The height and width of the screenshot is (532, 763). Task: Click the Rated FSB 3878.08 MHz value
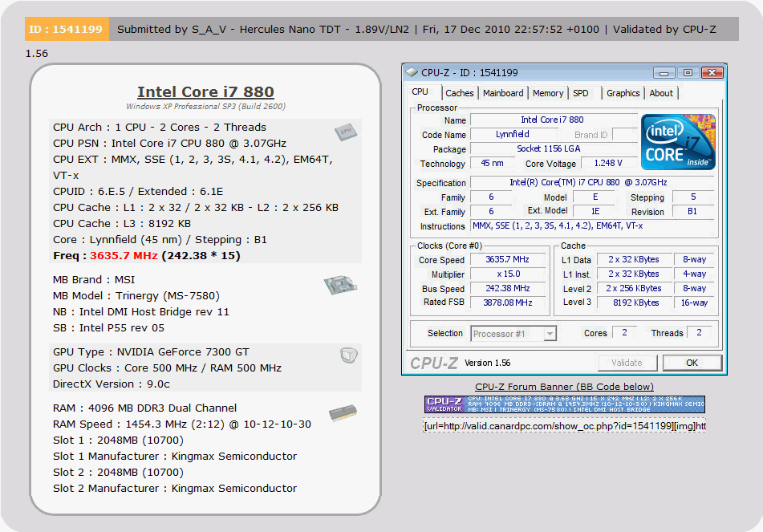[x=507, y=303]
